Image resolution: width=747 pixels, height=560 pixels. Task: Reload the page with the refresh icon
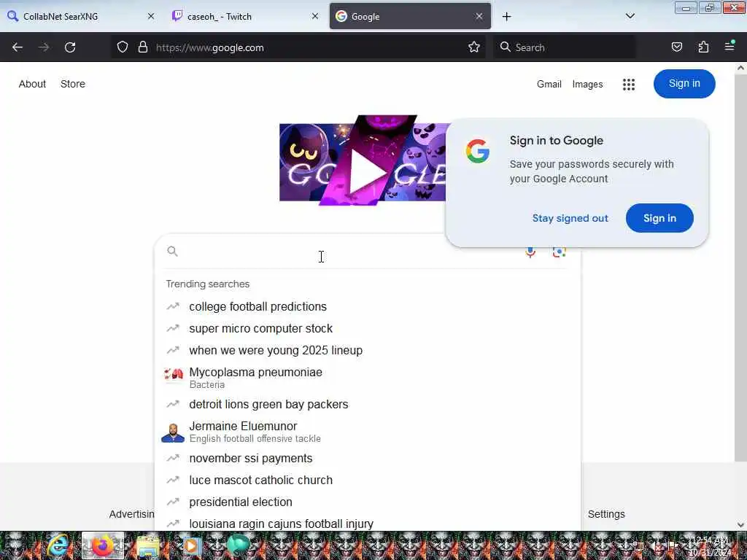click(x=70, y=47)
